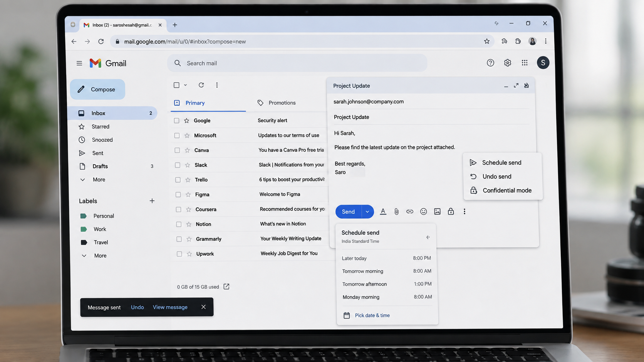Choose Undo send from the menu
The height and width of the screenshot is (362, 644).
(502, 177)
